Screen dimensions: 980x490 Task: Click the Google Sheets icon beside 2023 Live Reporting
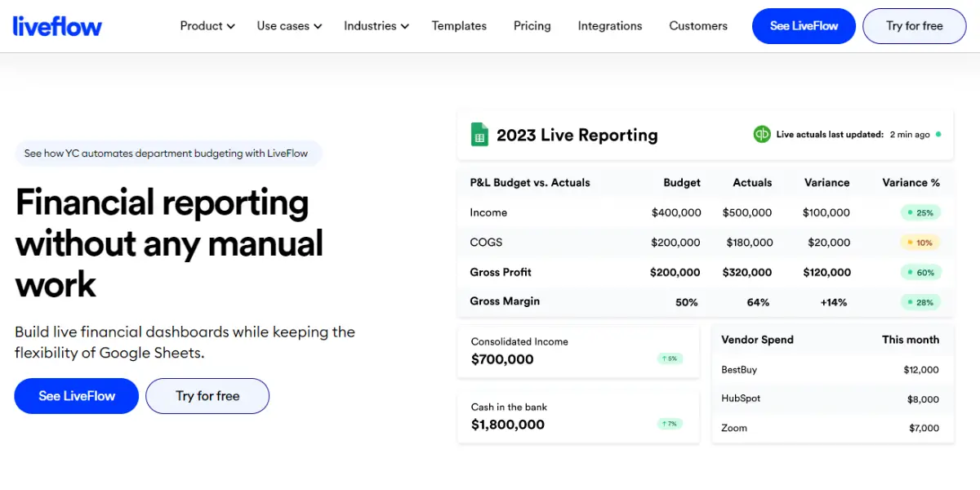[x=479, y=135]
